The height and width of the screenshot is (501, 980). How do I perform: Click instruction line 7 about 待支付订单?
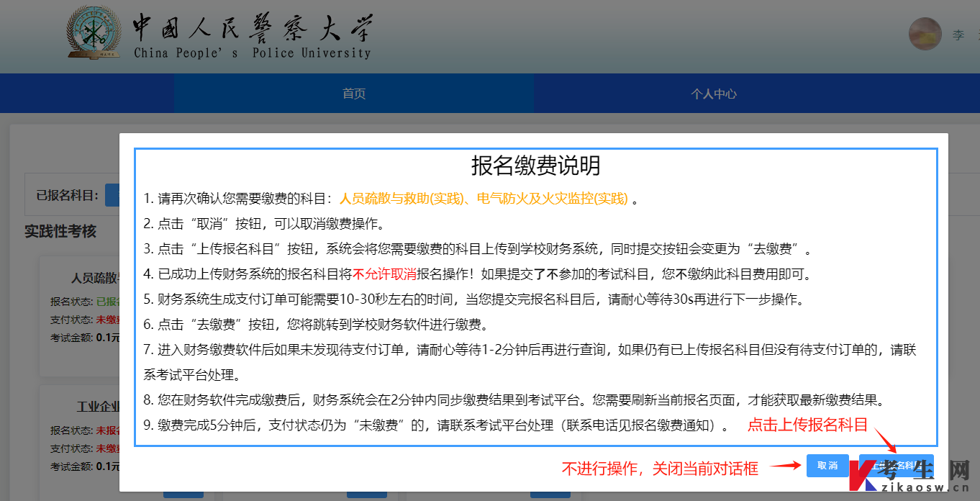click(530, 362)
